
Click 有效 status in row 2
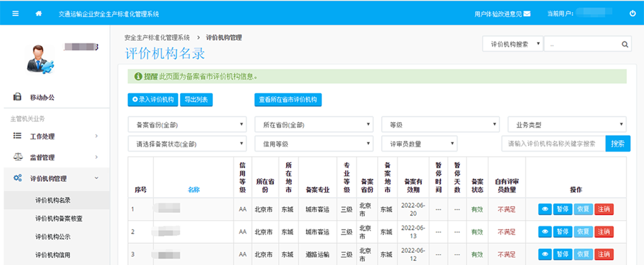pos(477,232)
